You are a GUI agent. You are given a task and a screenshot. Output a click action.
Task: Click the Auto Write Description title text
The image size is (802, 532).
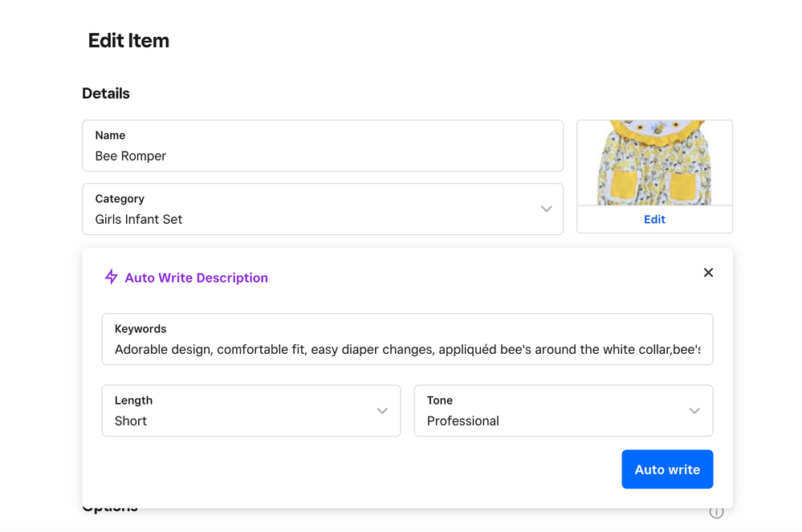coord(196,278)
